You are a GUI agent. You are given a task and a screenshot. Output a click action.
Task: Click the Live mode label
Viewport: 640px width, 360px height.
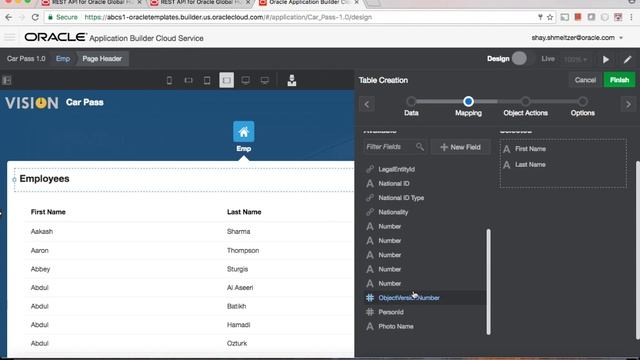(548, 59)
